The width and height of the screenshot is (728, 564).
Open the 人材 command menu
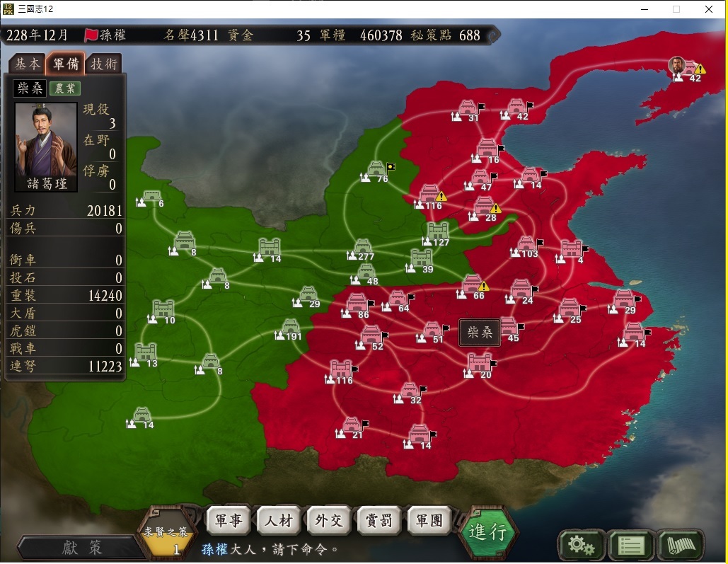tap(279, 520)
